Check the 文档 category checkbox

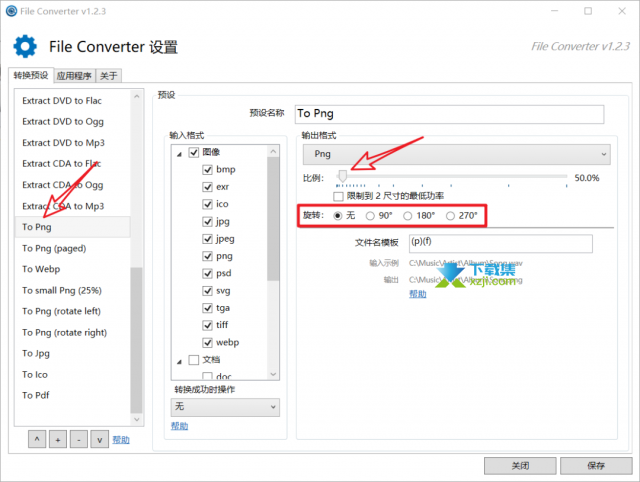click(x=194, y=360)
